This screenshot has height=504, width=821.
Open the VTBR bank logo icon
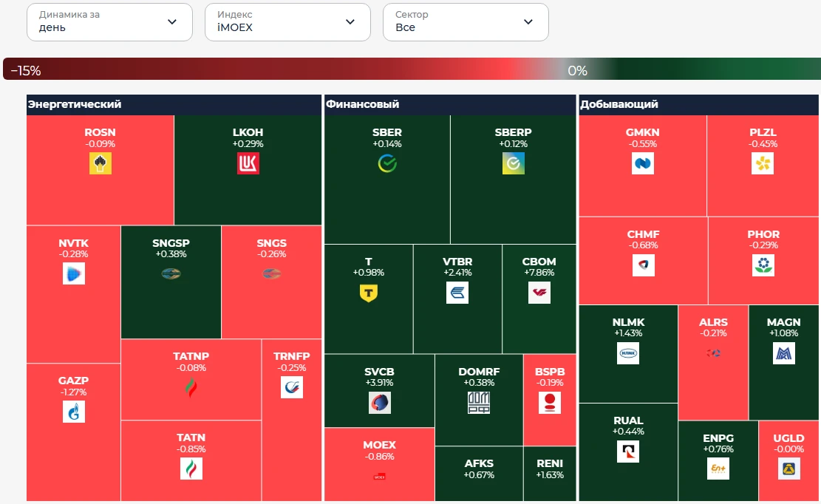coord(457,293)
